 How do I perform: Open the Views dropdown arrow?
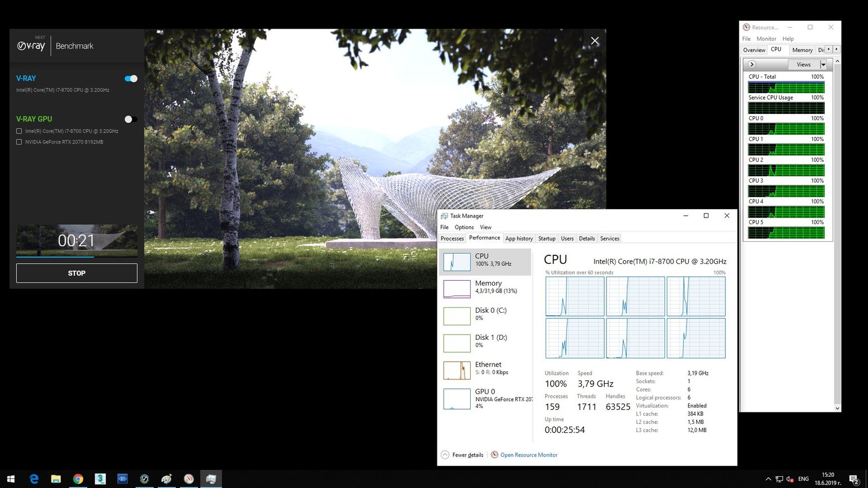(x=823, y=65)
